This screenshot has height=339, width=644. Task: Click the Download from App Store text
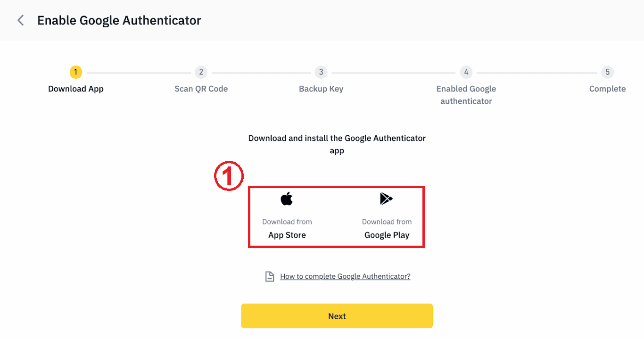[287, 221]
